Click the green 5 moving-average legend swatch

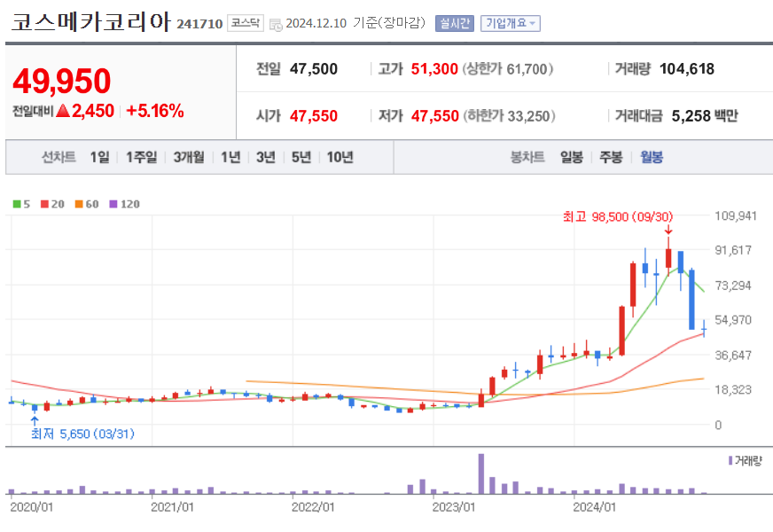pos(17,204)
